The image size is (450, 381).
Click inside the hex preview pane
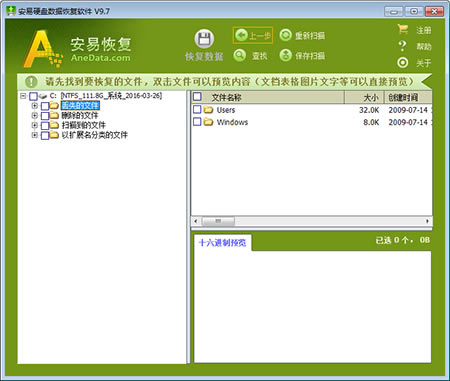[x=312, y=307]
